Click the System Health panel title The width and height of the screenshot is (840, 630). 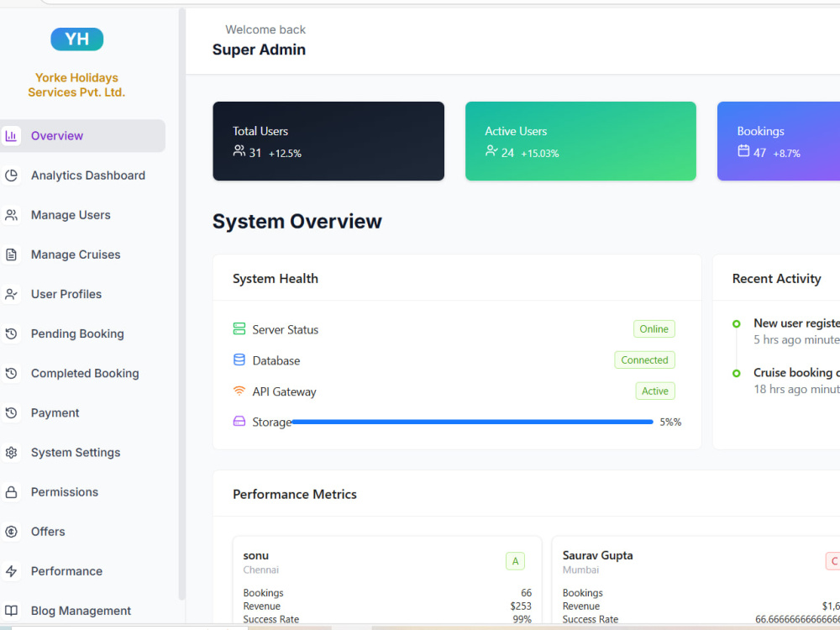pos(276,279)
